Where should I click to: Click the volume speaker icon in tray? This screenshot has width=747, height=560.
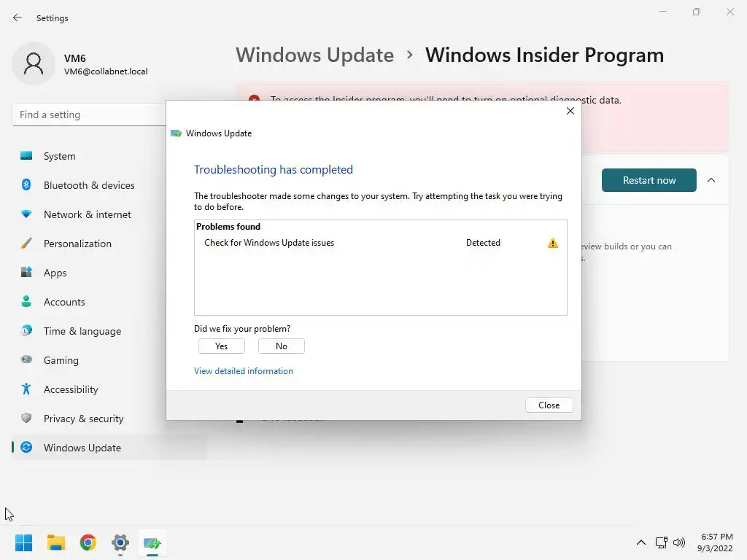(679, 542)
